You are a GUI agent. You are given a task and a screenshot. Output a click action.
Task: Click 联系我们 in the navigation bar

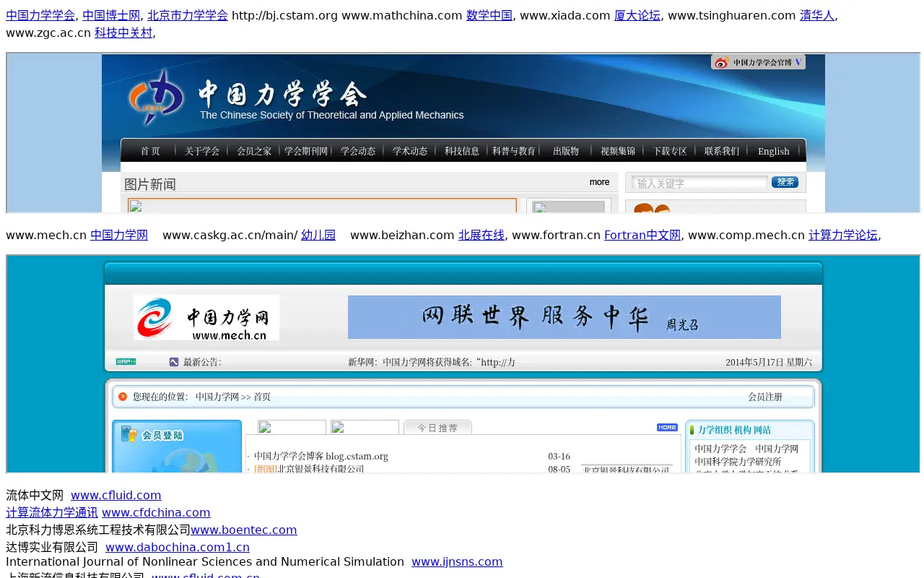click(722, 151)
